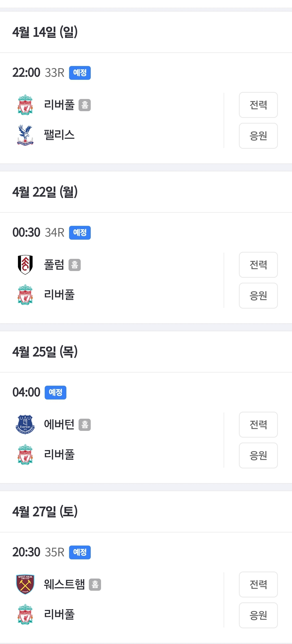This screenshot has height=644, width=292.
Task: Select the 풀럼 team name
Action: 54,265
